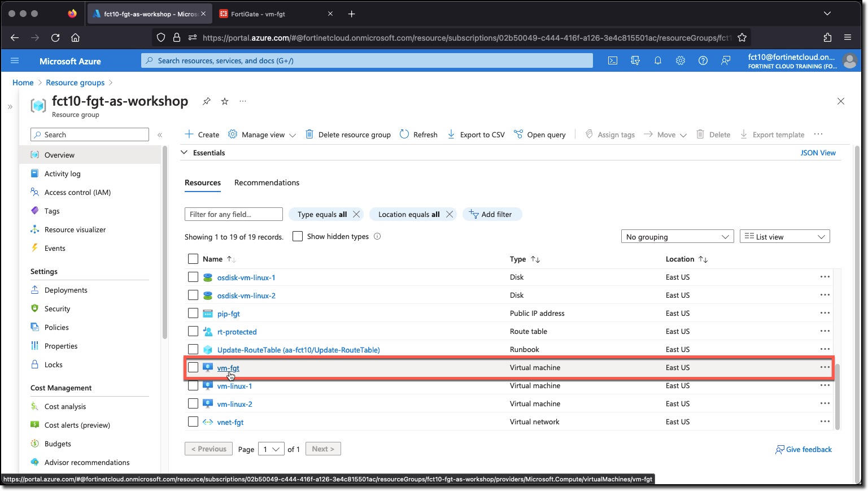Check the vm-fgt row checkbox

pyautogui.click(x=193, y=367)
